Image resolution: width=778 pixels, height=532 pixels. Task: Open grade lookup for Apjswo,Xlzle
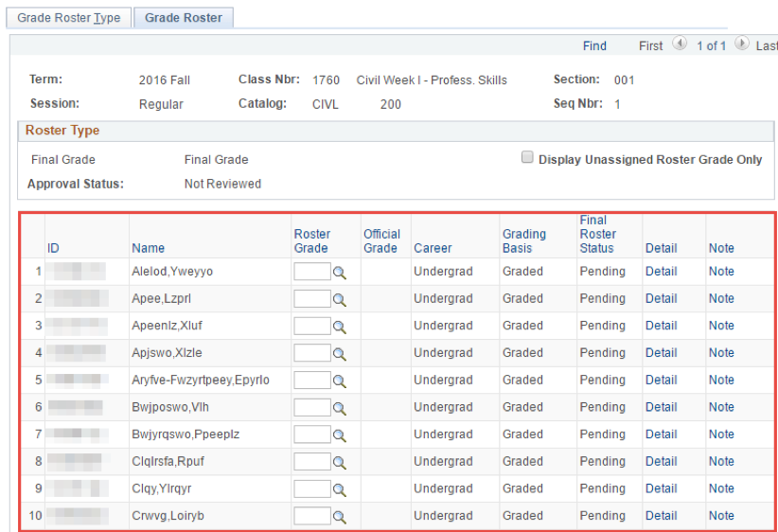tap(340, 354)
